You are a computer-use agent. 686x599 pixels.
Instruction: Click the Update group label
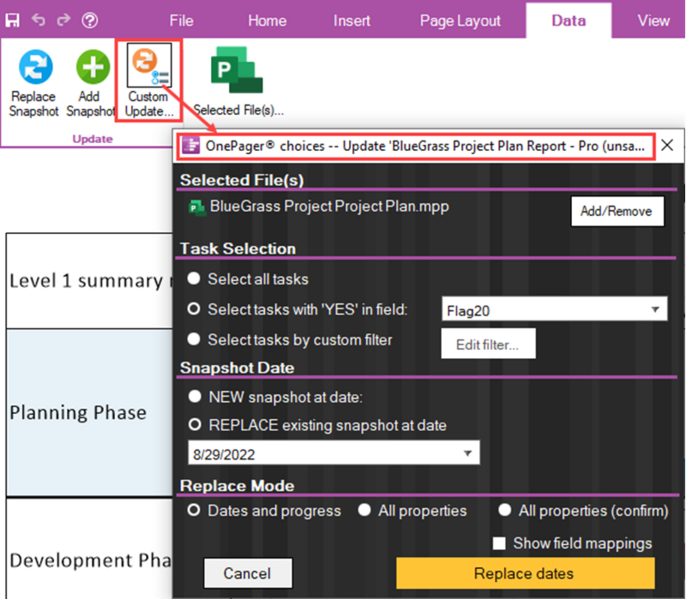[x=93, y=139]
